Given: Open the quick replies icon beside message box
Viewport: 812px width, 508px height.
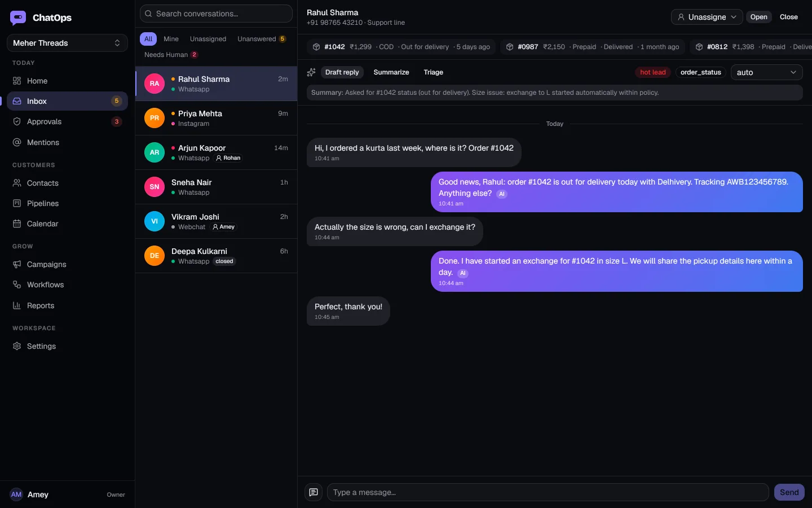Looking at the screenshot, I should (314, 492).
